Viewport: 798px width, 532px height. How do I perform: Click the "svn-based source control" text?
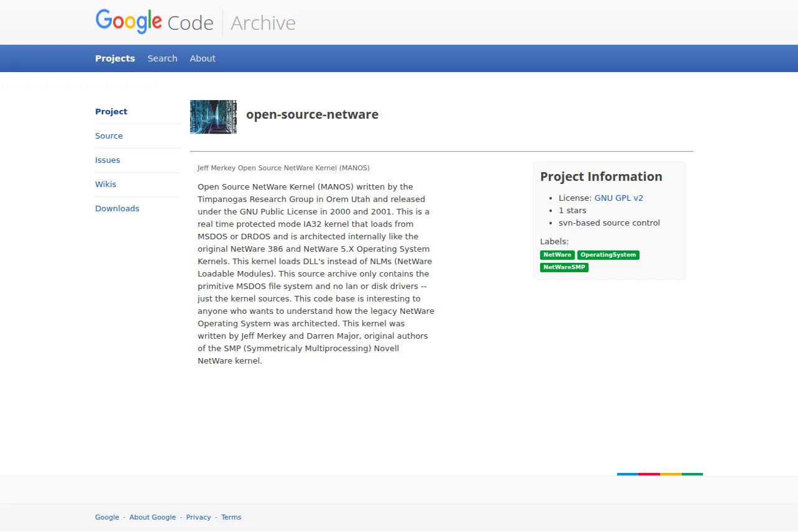click(609, 223)
